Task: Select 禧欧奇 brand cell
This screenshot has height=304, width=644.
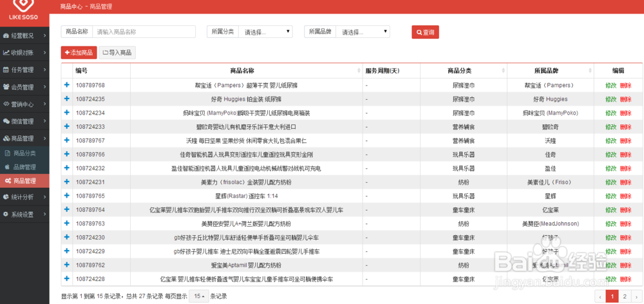Action: click(550, 127)
